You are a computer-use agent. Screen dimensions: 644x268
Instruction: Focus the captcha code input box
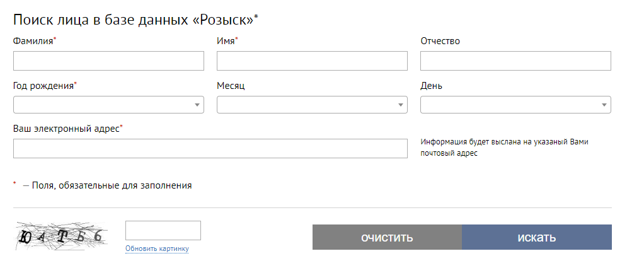tap(163, 231)
